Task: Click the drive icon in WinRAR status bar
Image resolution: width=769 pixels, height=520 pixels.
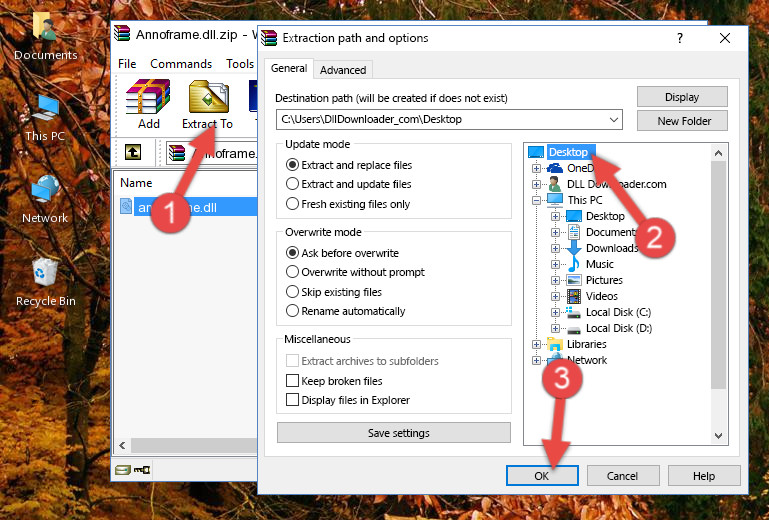Action: pos(123,470)
